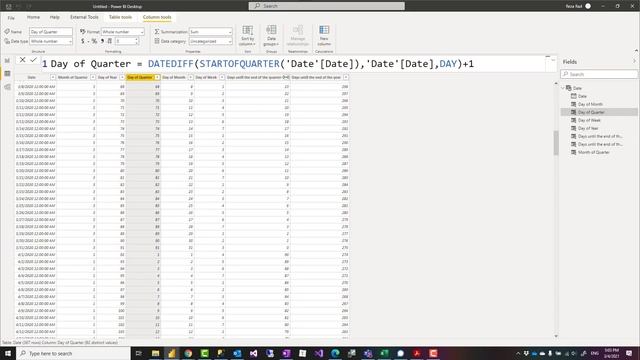The width and height of the screenshot is (640, 360).
Task: Open Microsoft Edge from taskbar
Action: (335, 353)
